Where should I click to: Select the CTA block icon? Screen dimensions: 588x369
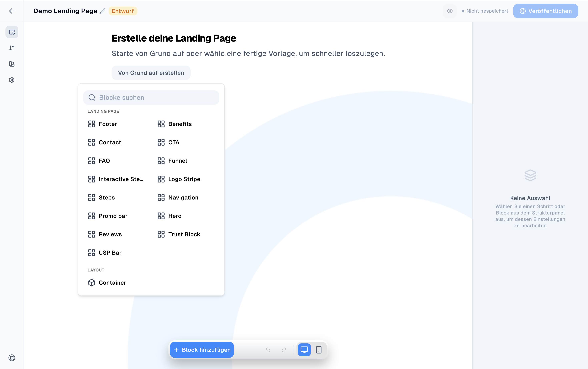pos(161,142)
